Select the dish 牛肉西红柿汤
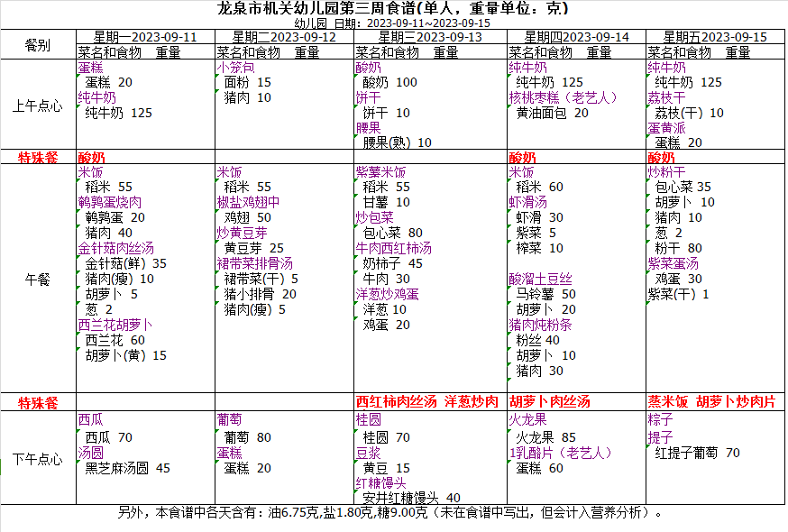This screenshot has width=788, height=532. 393,248
